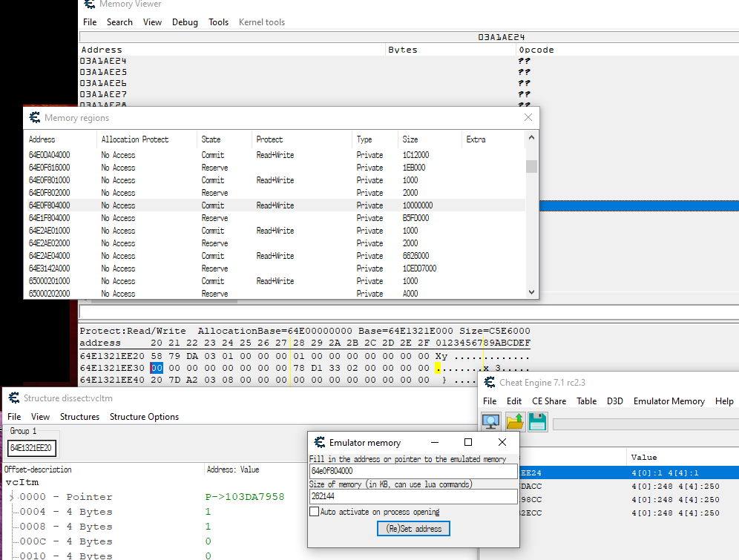Enable Auto activate on process opening

coord(315,512)
